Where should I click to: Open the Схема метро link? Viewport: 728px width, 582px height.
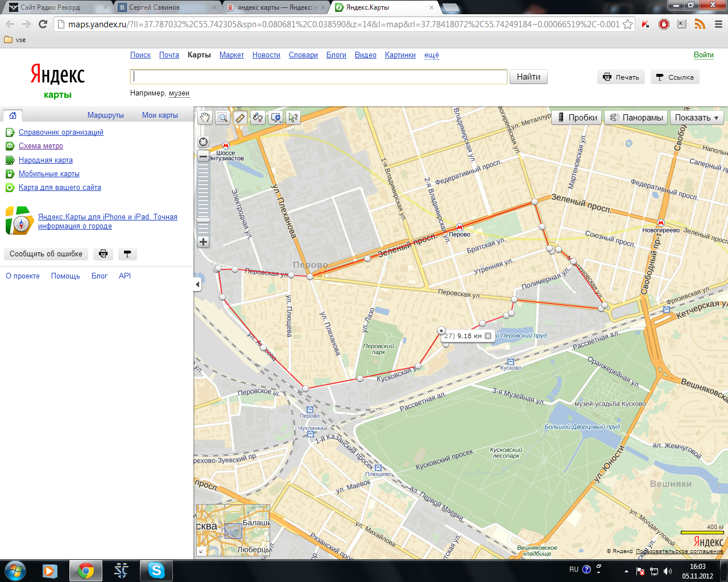pyautogui.click(x=41, y=146)
